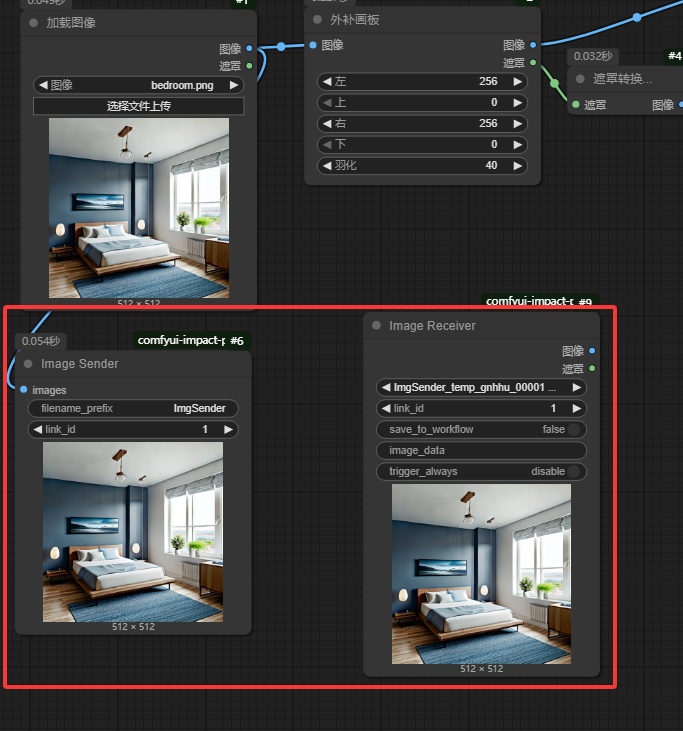The width and height of the screenshot is (683, 731).
Task: Click 选择文件上传 upload button
Action: click(138, 106)
